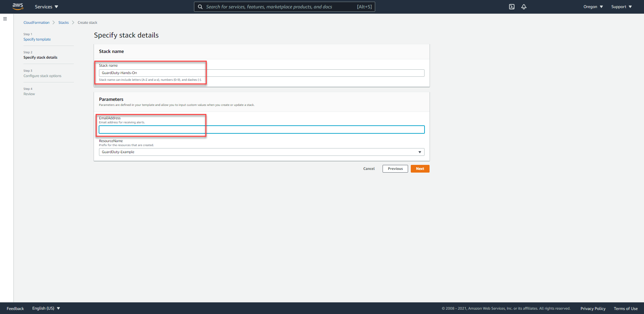Select the Review step
644x314 pixels.
29,94
